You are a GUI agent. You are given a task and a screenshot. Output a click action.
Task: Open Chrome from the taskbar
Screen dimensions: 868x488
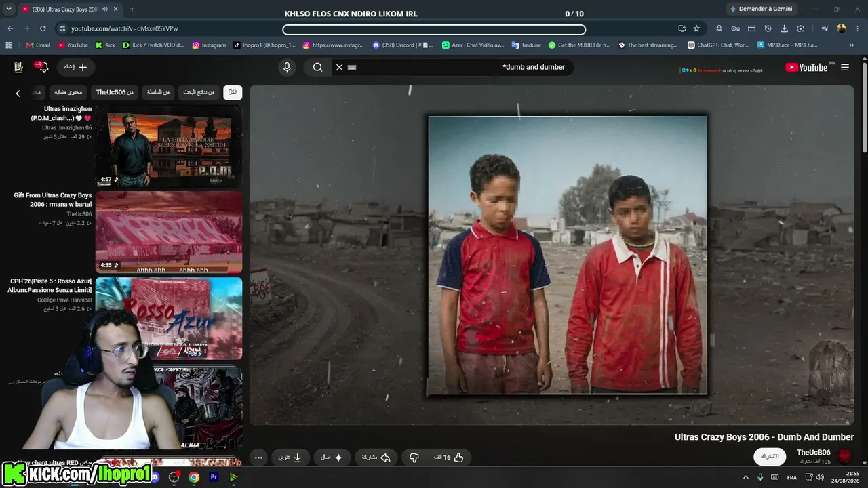(x=194, y=477)
